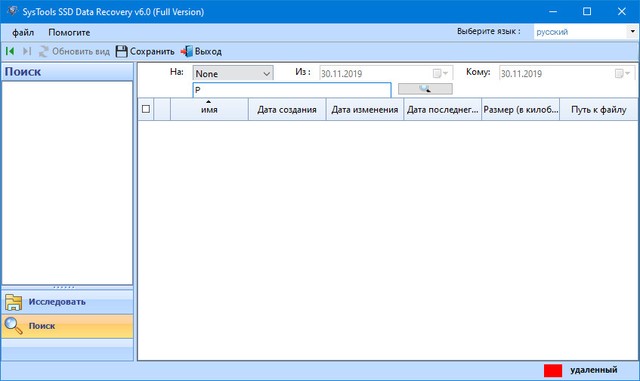Click Обновить вид refresh button
The image size is (640, 381).
click(x=74, y=51)
